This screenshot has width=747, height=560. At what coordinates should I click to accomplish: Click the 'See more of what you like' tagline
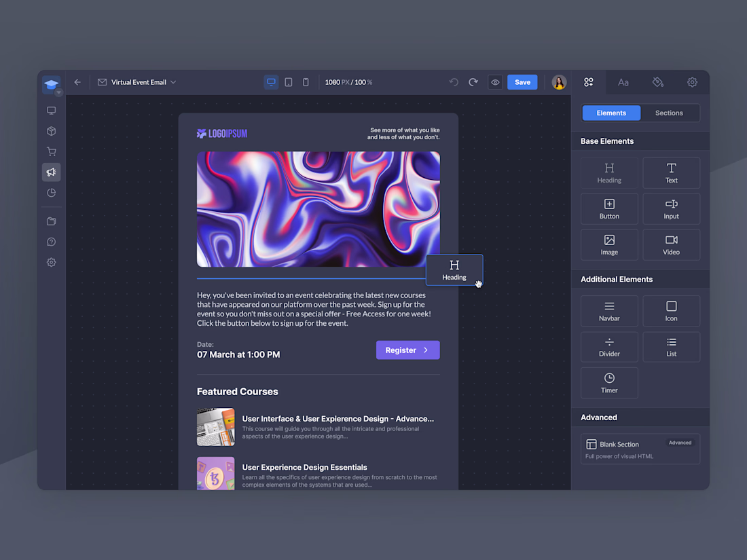tap(403, 133)
